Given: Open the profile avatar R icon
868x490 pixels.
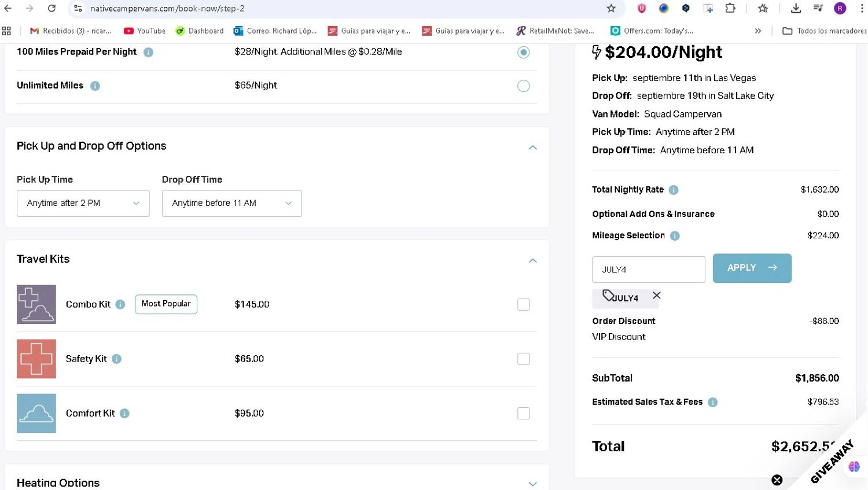Looking at the screenshot, I should [840, 8].
